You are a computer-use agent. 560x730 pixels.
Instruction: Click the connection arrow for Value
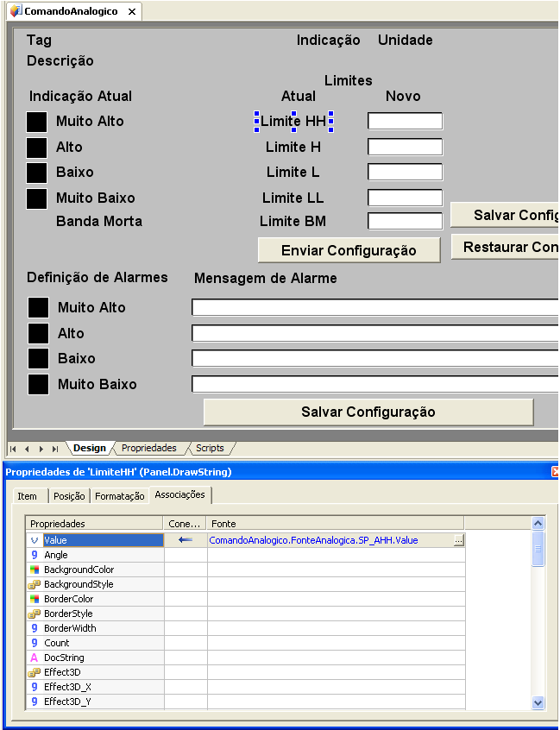pos(186,540)
